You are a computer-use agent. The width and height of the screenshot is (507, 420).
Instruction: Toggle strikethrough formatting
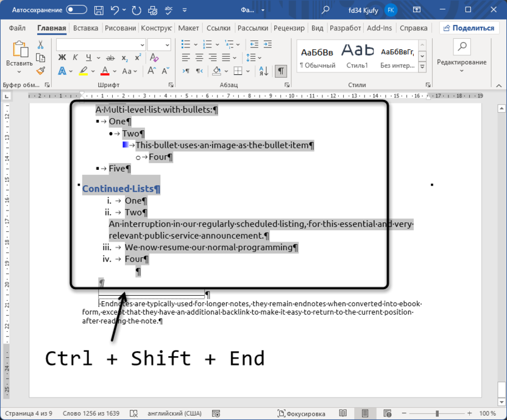[110, 58]
